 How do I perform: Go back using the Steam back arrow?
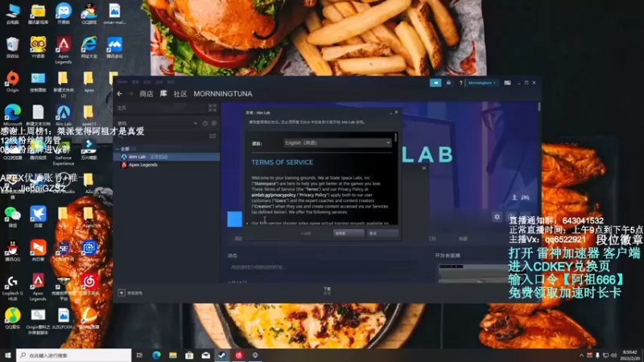click(119, 94)
